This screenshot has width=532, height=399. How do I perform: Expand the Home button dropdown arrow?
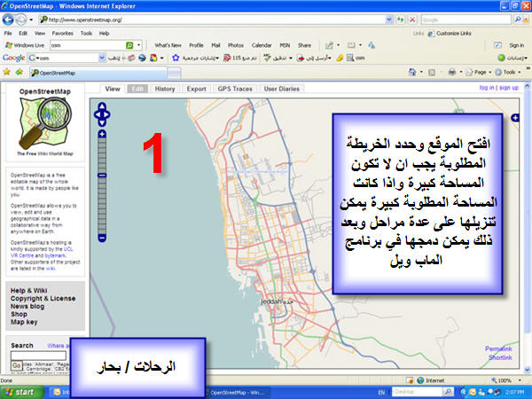[x=421, y=72]
